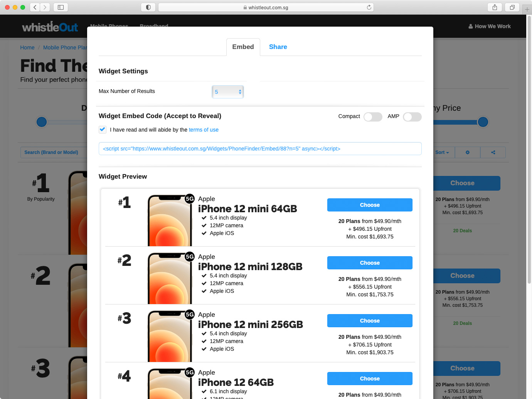Reload the page with the refresh icon

point(369,7)
